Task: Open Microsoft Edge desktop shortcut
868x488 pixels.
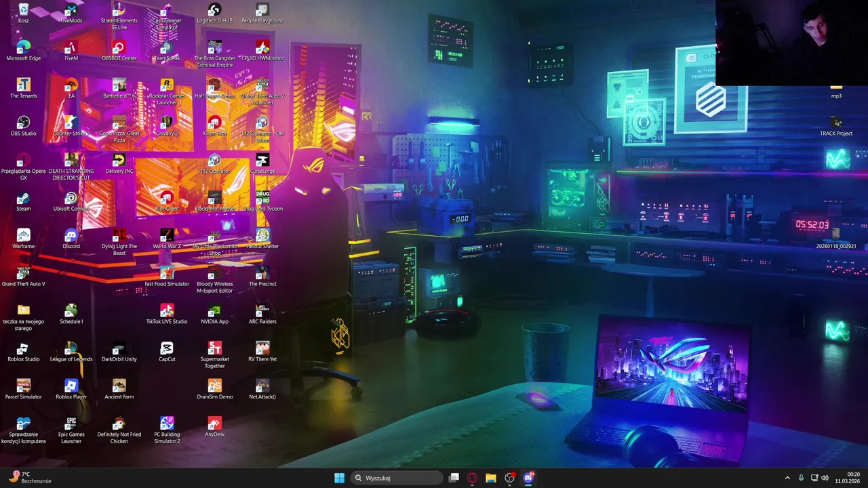Action: coord(24,51)
